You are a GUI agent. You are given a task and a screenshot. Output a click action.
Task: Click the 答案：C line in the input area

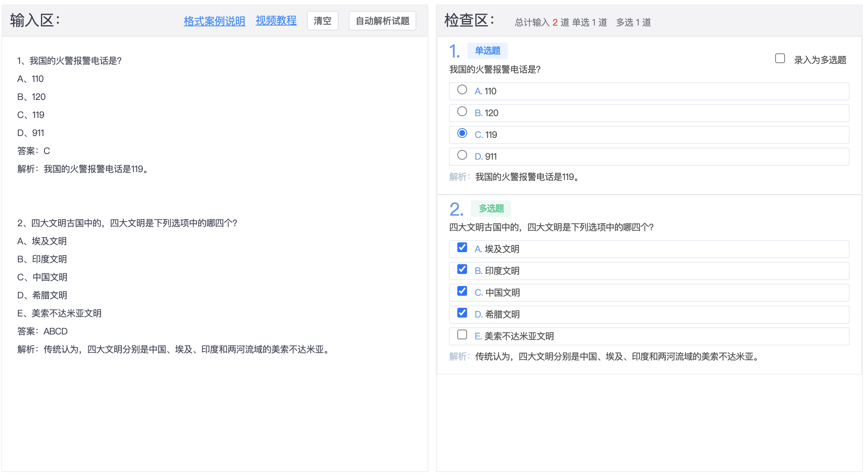(x=34, y=151)
